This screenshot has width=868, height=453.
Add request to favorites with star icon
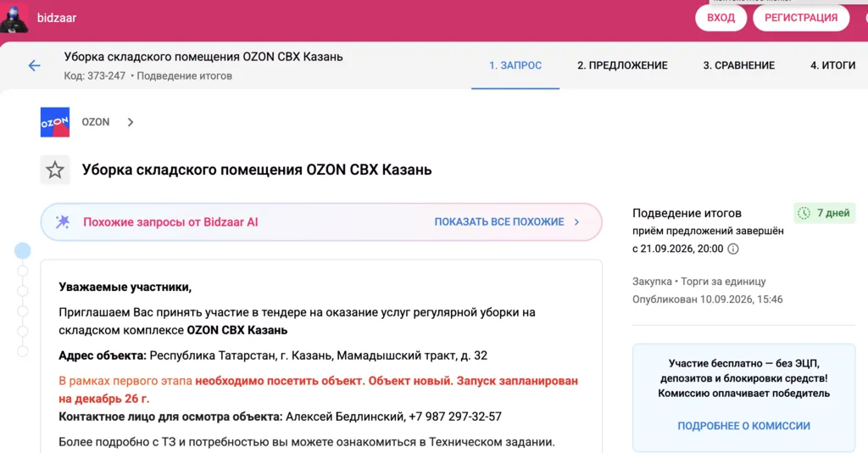click(x=55, y=170)
